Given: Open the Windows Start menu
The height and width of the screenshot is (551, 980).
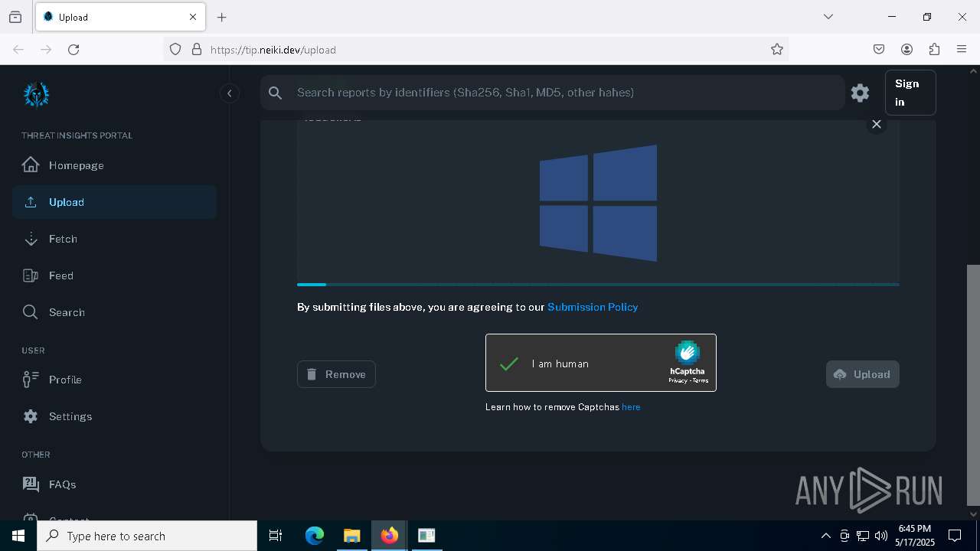Looking at the screenshot, I should point(18,536).
